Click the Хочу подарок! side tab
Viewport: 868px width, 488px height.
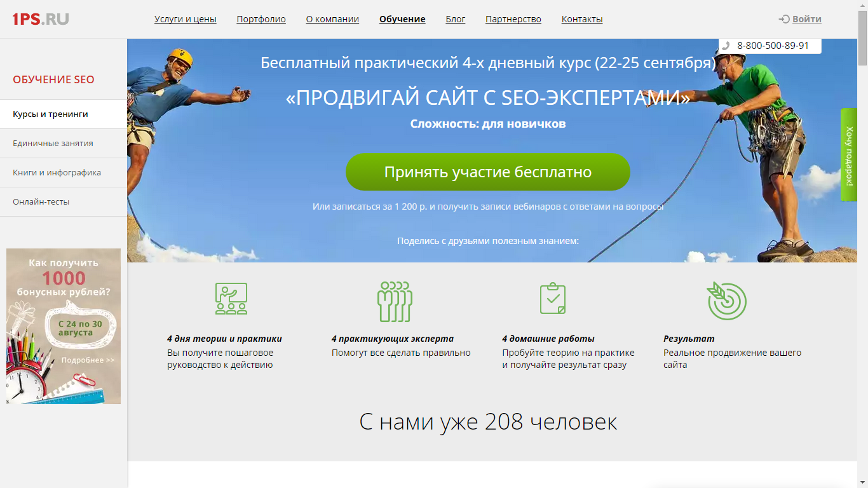coord(849,154)
